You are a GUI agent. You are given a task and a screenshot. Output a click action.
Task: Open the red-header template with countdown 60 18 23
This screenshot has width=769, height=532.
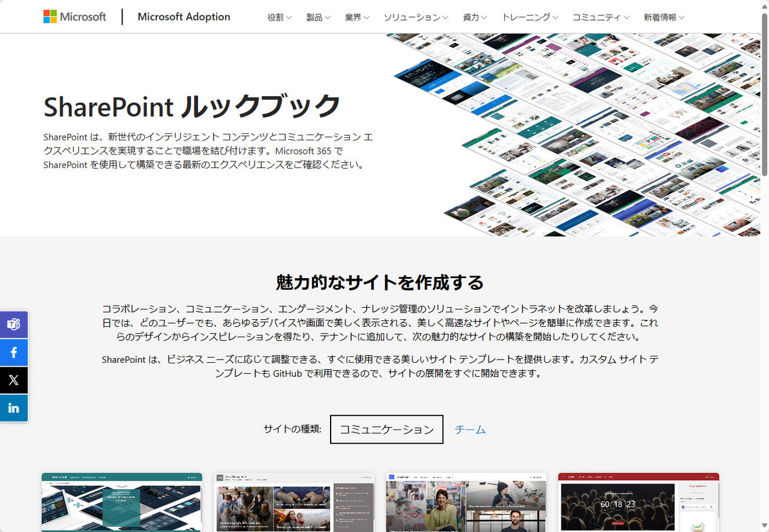[638, 503]
